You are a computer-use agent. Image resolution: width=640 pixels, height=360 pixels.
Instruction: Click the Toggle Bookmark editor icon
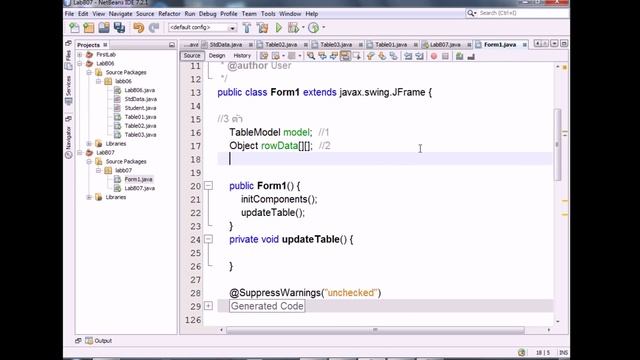tap(393, 56)
